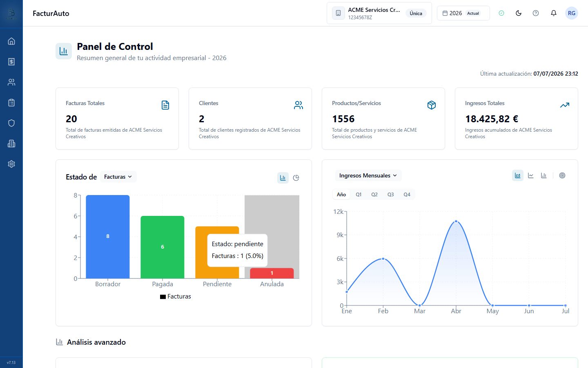This screenshot has width=588, height=368.
Task: Open the invoices icon in sidebar
Action: [11, 62]
